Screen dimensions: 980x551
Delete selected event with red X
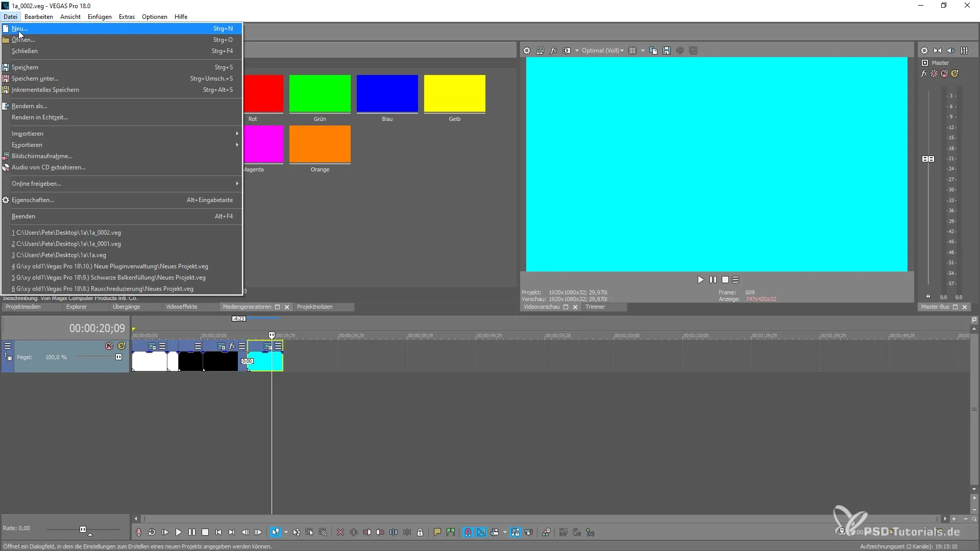(340, 532)
